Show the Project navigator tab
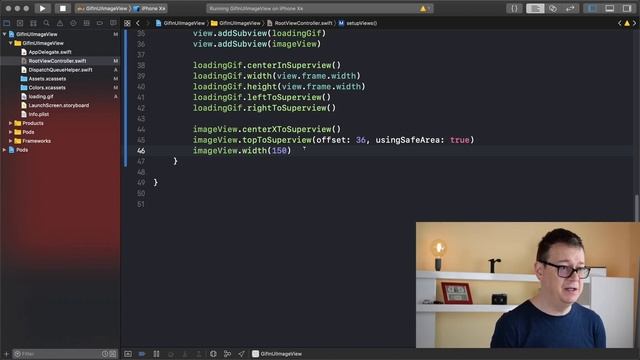This screenshot has width=640, height=360. 7,23
